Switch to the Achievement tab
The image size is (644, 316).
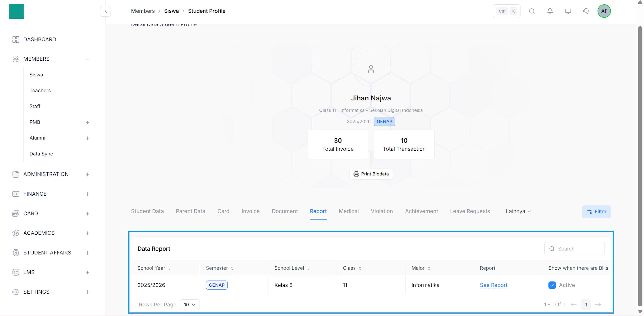click(x=421, y=211)
